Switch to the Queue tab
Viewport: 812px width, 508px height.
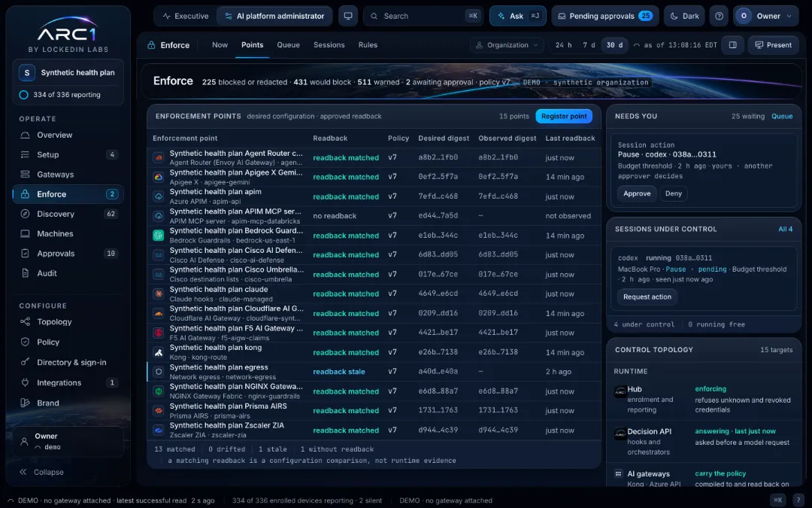(x=288, y=45)
